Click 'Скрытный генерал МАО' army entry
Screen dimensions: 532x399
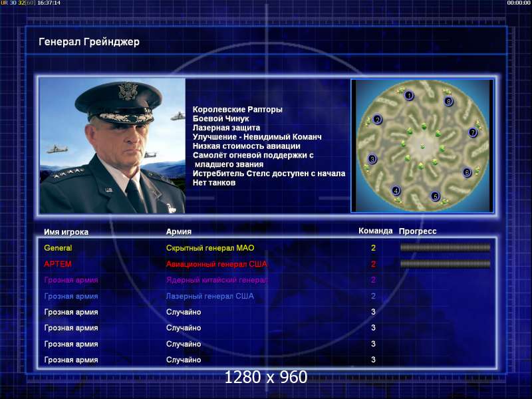tap(210, 247)
